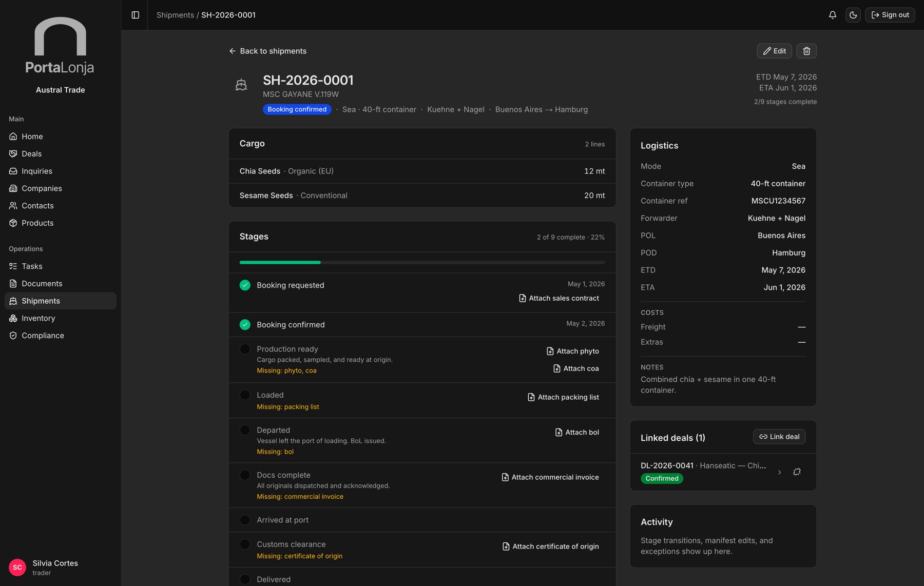This screenshot has height=586, width=924.
Task: Click the Compliance shield icon
Action: pos(13,336)
